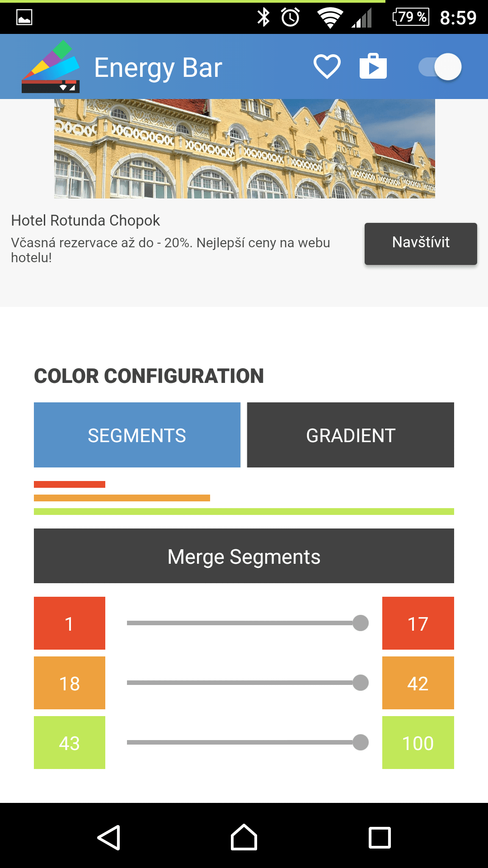Open the Play Store bag icon
Image resolution: width=488 pixels, height=868 pixels.
(x=373, y=66)
